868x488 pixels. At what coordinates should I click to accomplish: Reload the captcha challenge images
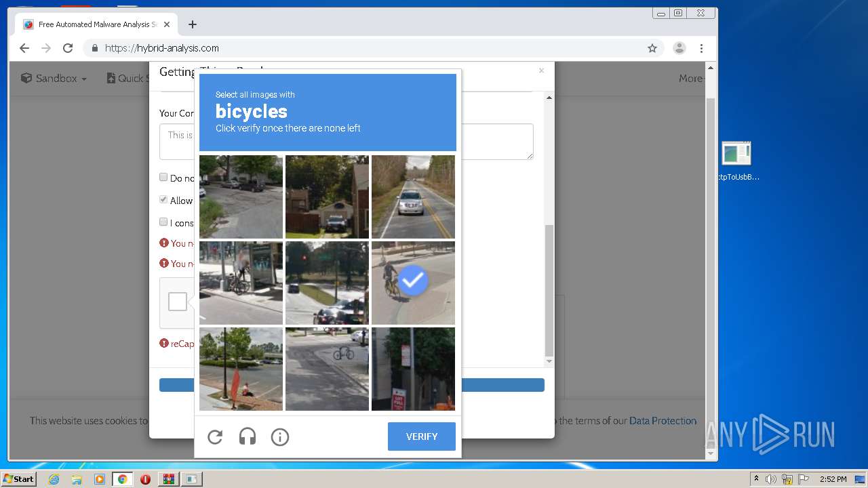pyautogui.click(x=215, y=437)
